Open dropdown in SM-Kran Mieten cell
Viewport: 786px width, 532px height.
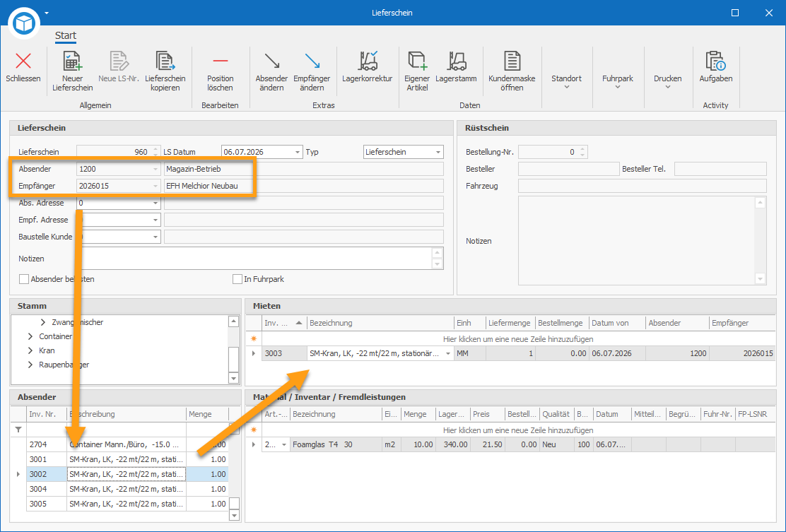448,354
